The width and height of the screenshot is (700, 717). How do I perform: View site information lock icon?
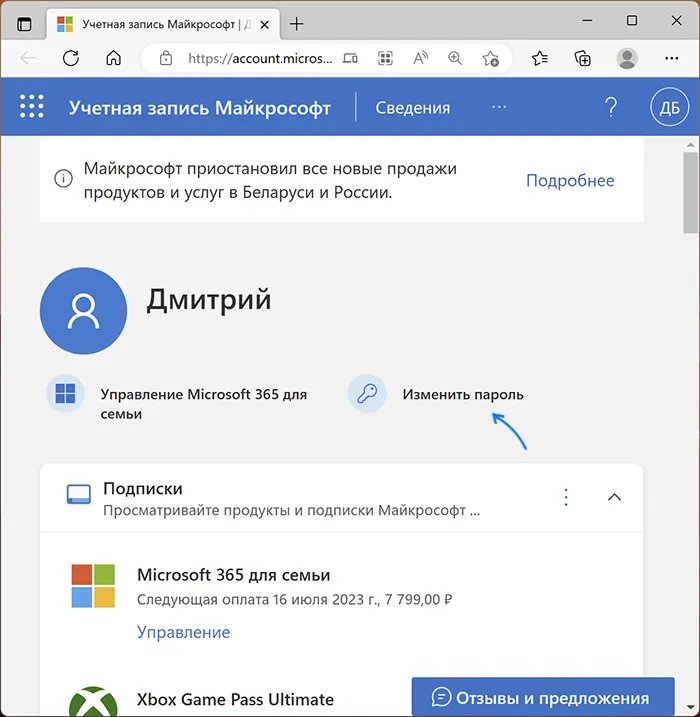[166, 58]
